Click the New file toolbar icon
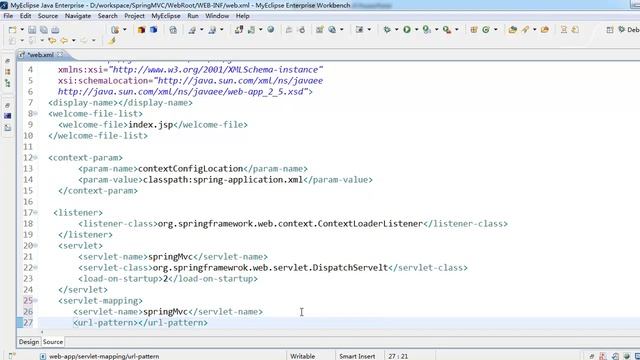 13,30
